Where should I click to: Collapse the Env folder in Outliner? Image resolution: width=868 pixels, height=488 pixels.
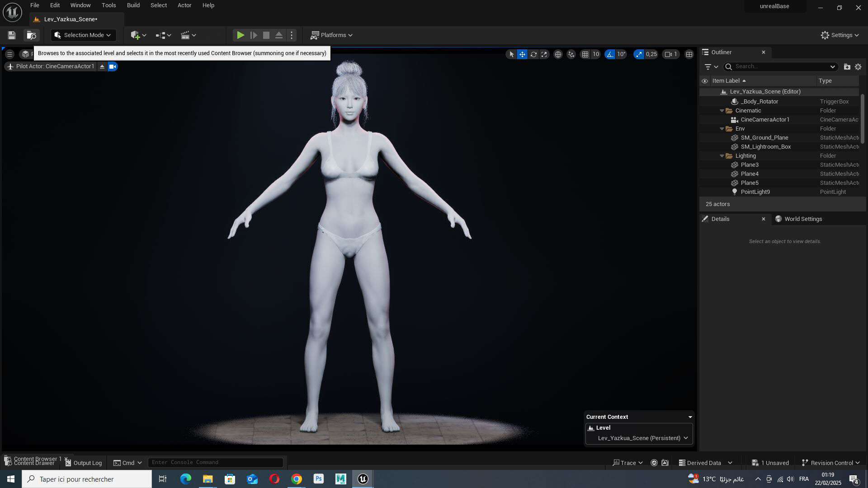pos(722,129)
